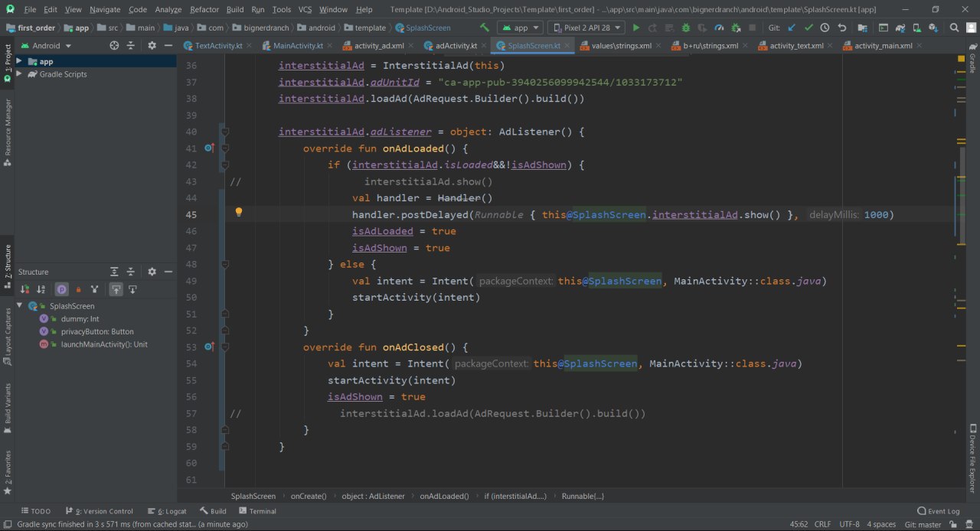The height and width of the screenshot is (531, 980).
Task: Switch to the MainActivity.kt tab
Action: click(x=298, y=45)
